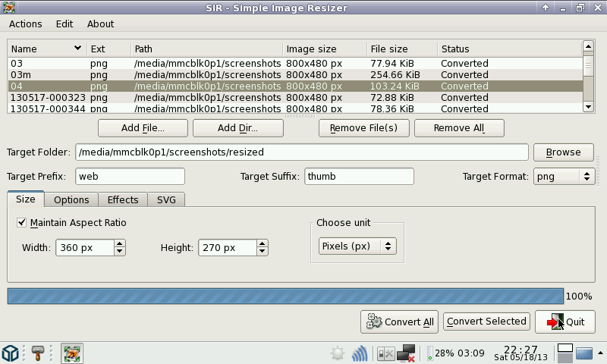The image size is (607, 364).
Task: Open the Choose unit Pixels dropdown
Action: tap(357, 246)
